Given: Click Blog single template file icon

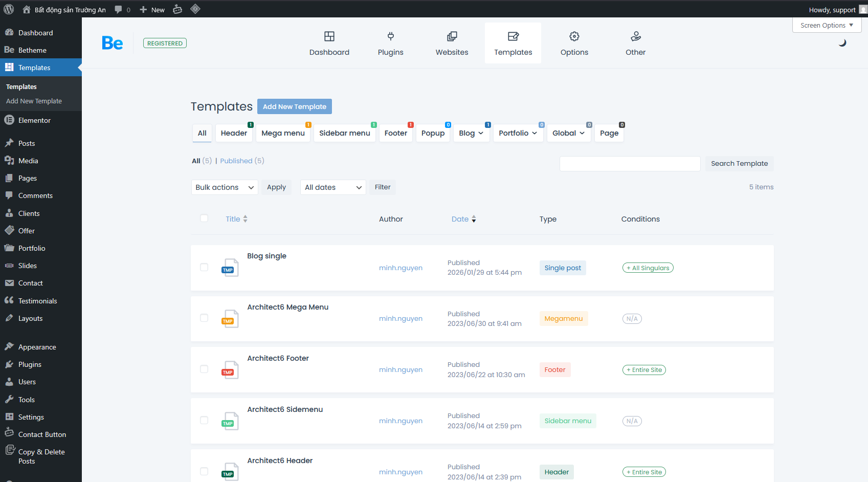Looking at the screenshot, I should [x=230, y=268].
